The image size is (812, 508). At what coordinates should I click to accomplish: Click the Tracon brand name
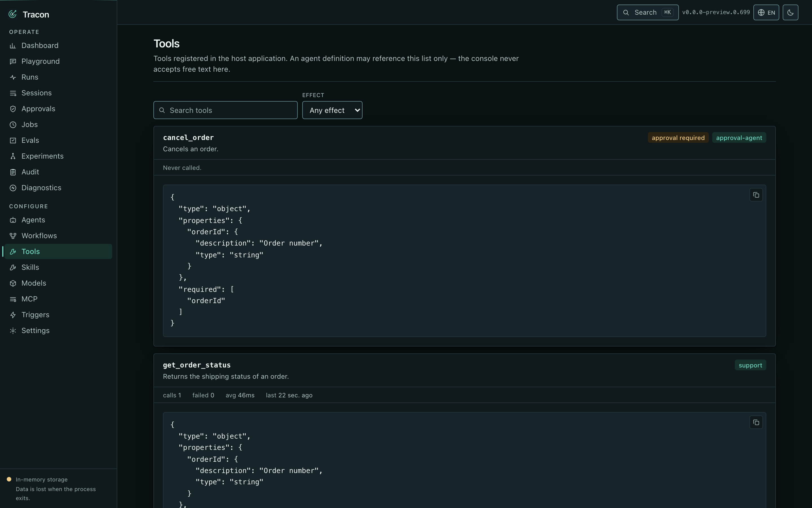pyautogui.click(x=36, y=14)
